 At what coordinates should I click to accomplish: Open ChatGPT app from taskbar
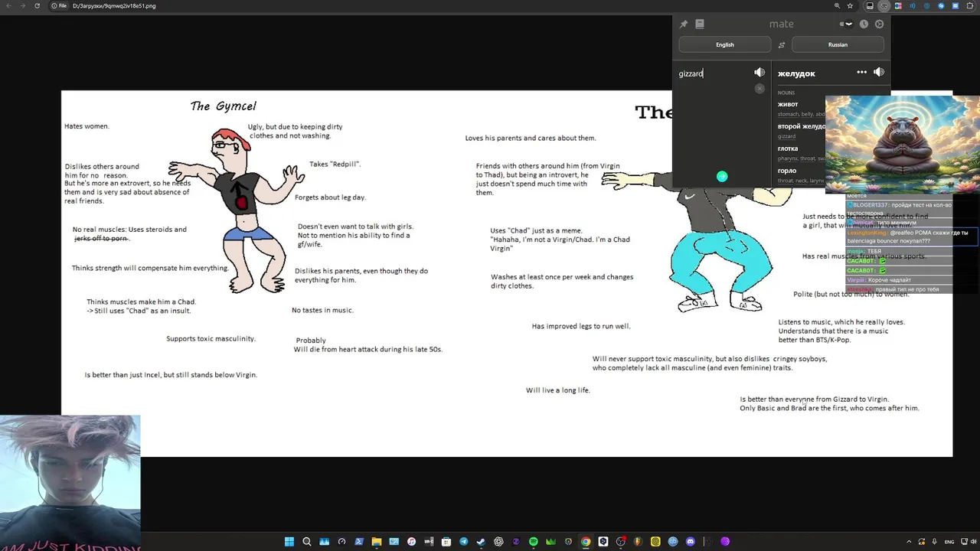498,542
